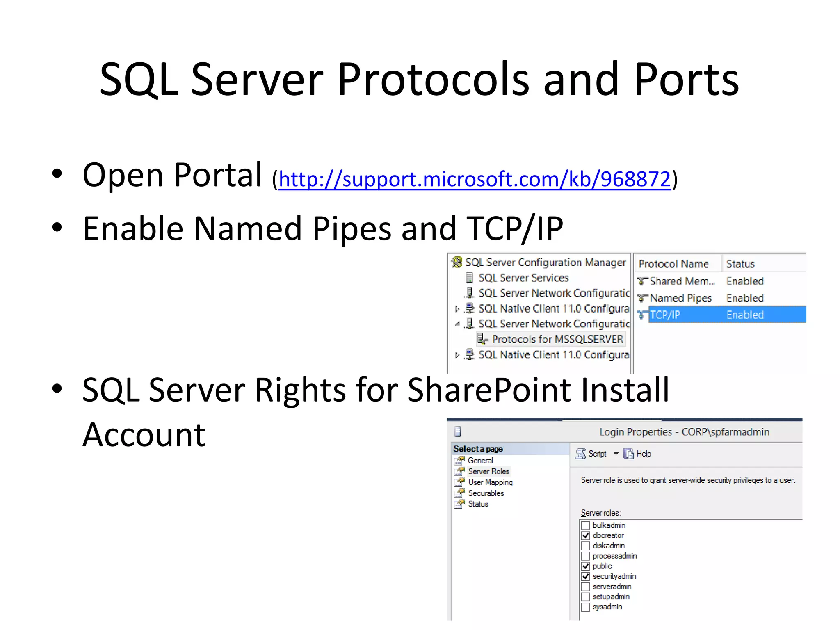The image size is (840, 630).
Task: Click the Status page icon
Action: pos(460,504)
